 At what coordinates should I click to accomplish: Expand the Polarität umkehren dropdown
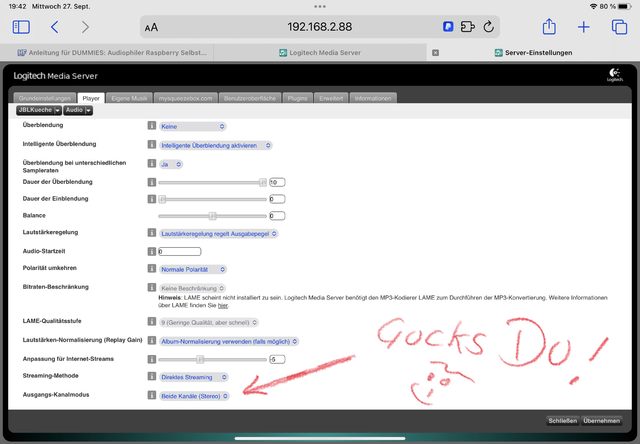coord(194,269)
